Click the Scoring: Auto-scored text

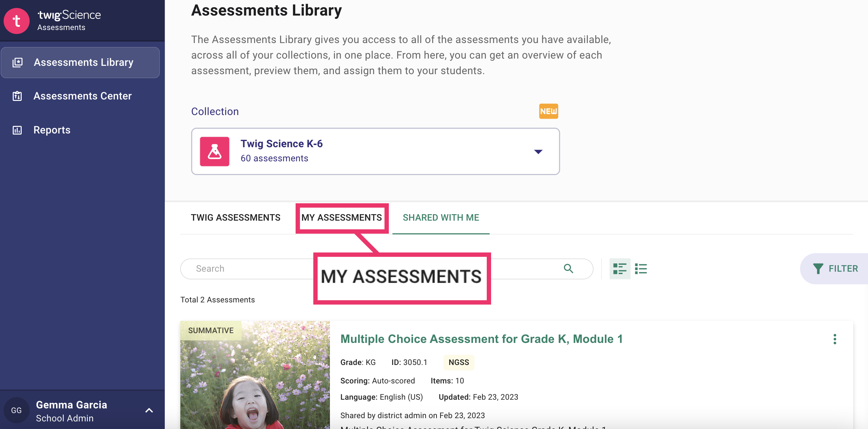pyautogui.click(x=377, y=381)
